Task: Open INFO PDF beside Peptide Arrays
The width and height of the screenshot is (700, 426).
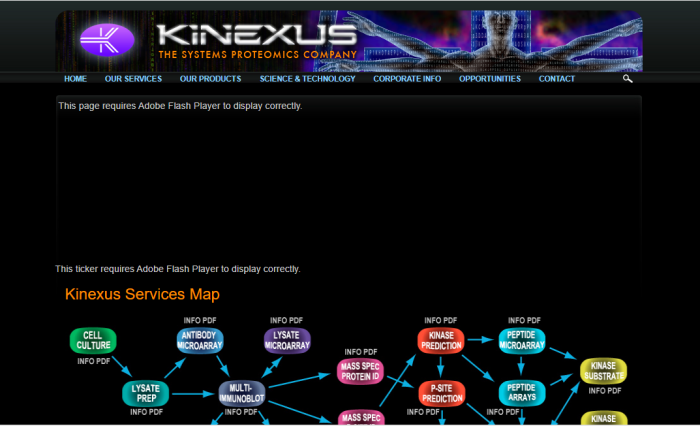Action: [x=503, y=412]
